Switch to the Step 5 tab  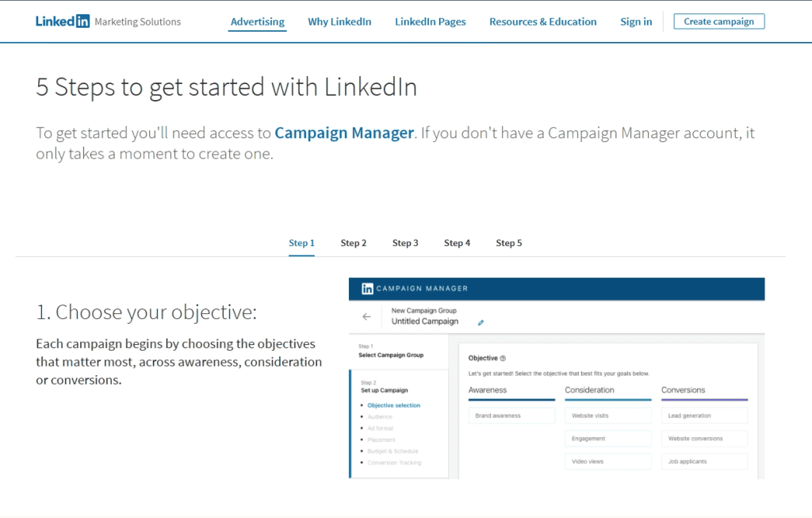click(508, 243)
